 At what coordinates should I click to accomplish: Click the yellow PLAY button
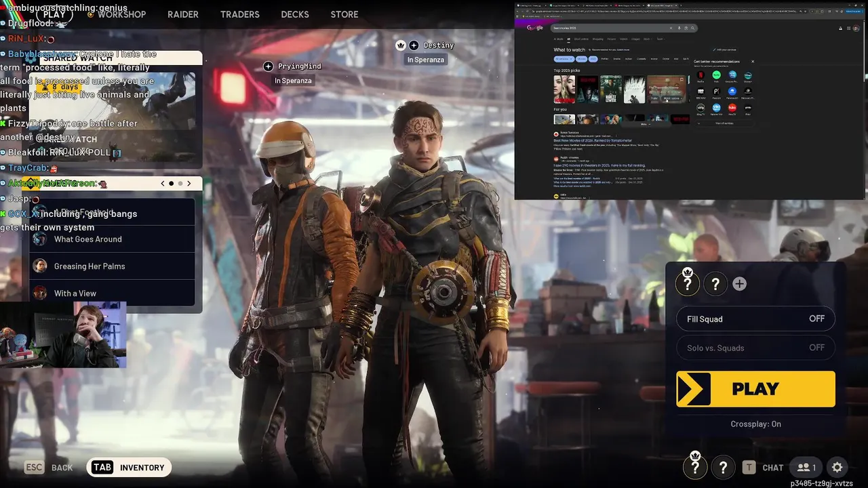[x=755, y=389]
